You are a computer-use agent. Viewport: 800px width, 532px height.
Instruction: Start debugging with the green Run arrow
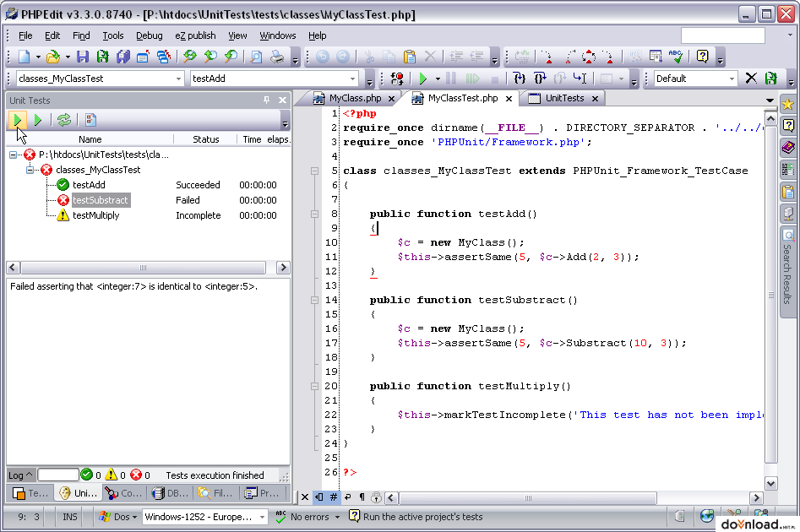click(x=422, y=79)
